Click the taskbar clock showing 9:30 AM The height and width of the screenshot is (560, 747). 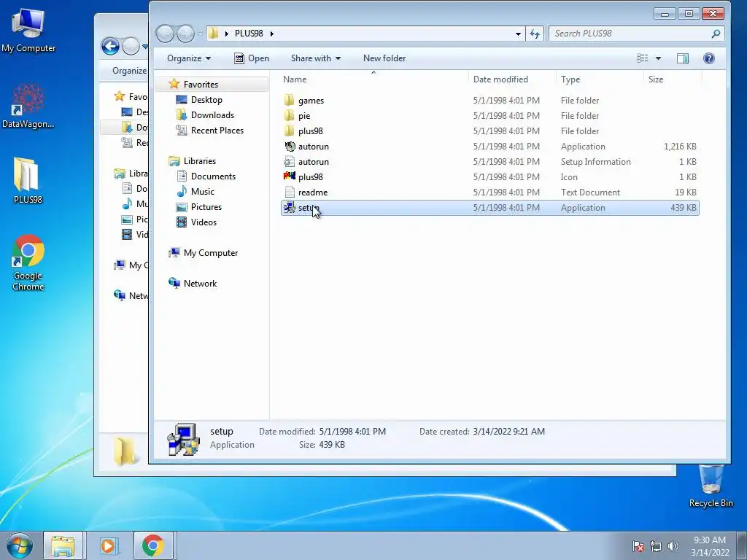pos(710,545)
